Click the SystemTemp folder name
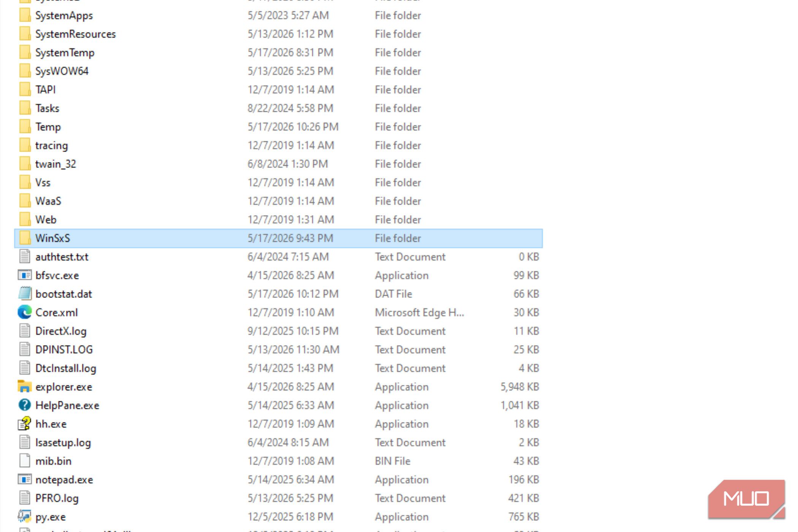 65,53
